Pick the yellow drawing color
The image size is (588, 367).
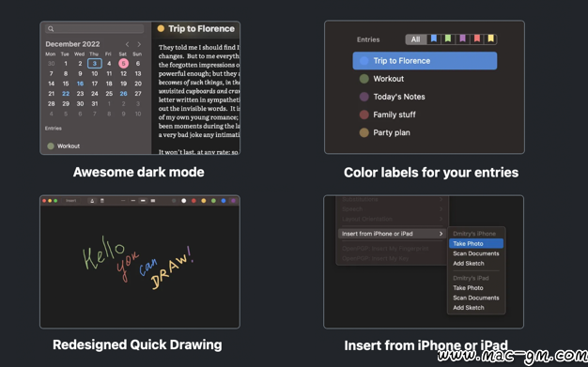click(x=204, y=201)
